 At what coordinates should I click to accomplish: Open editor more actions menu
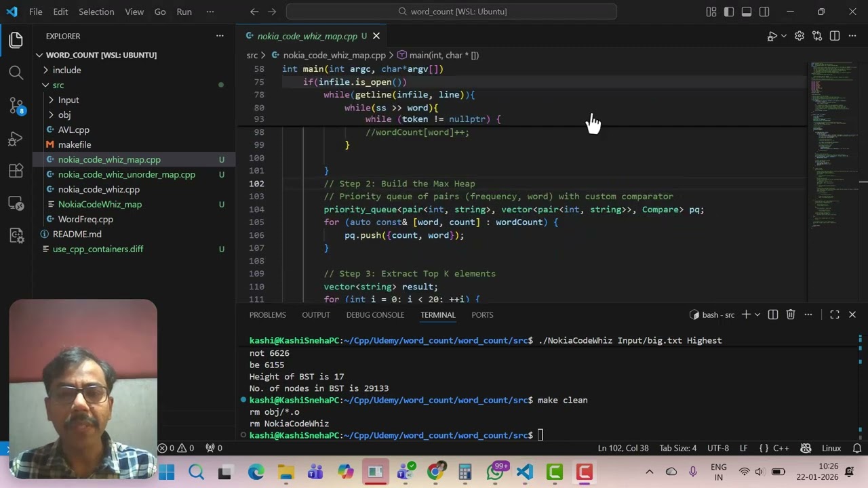point(852,36)
